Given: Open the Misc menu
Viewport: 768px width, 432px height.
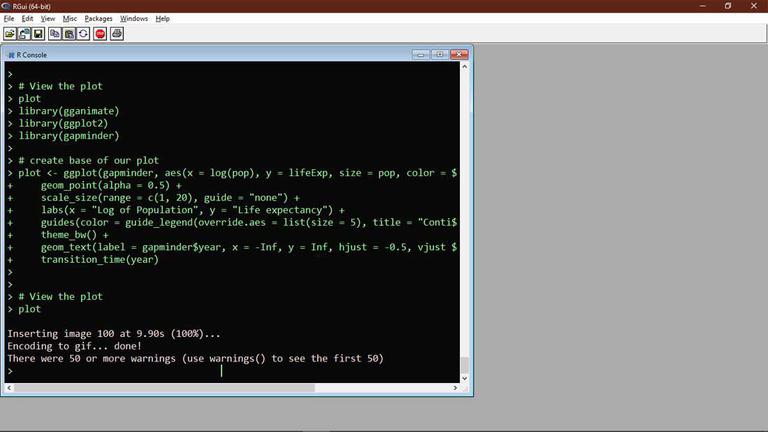Looking at the screenshot, I should point(70,19).
